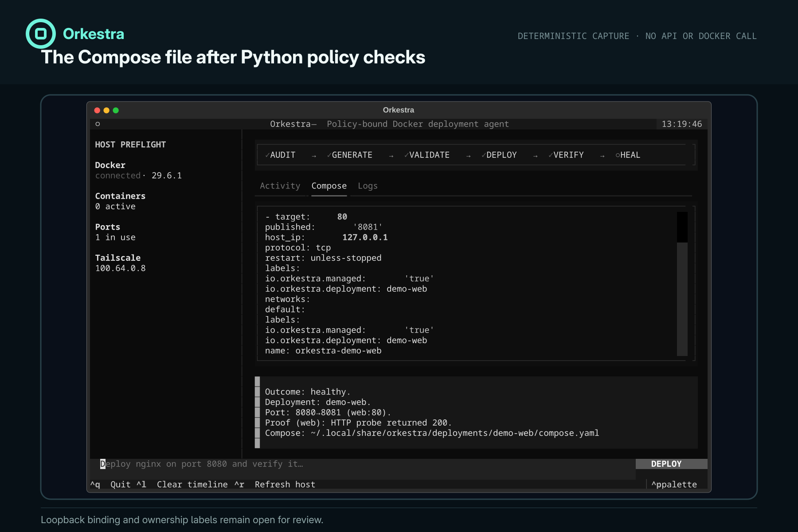798x532 pixels.
Task: Click the green macOS zoom button
Action: tap(116, 110)
